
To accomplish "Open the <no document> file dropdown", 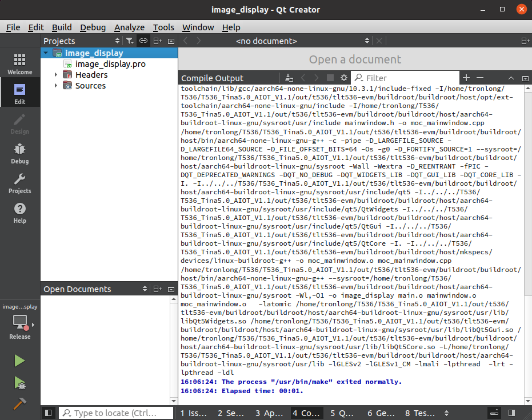I will pos(302,41).
